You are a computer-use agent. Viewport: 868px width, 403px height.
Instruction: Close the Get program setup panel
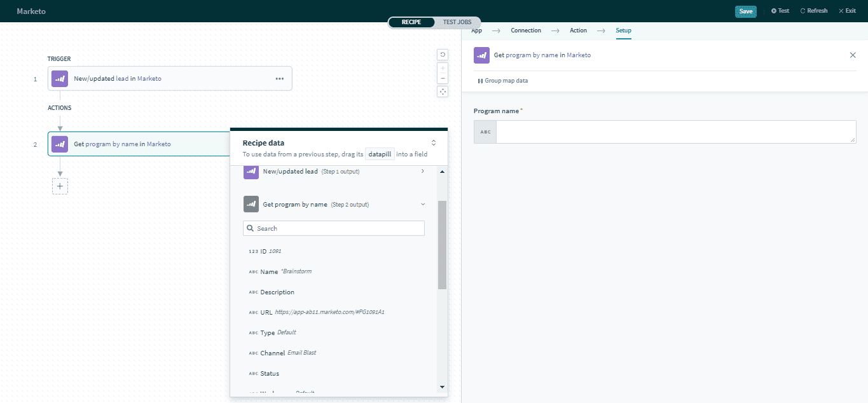coord(853,55)
